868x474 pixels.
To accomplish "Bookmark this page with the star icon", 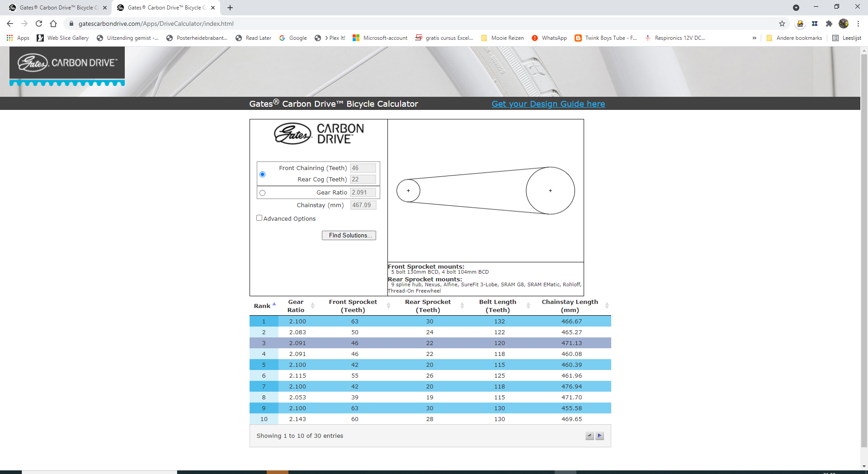I will pyautogui.click(x=782, y=24).
